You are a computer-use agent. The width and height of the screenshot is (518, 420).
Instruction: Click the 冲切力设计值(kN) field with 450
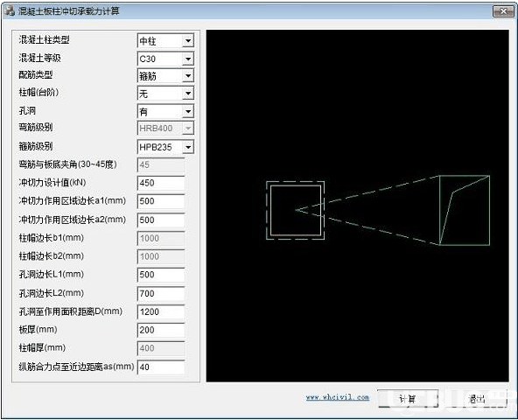tap(161, 183)
